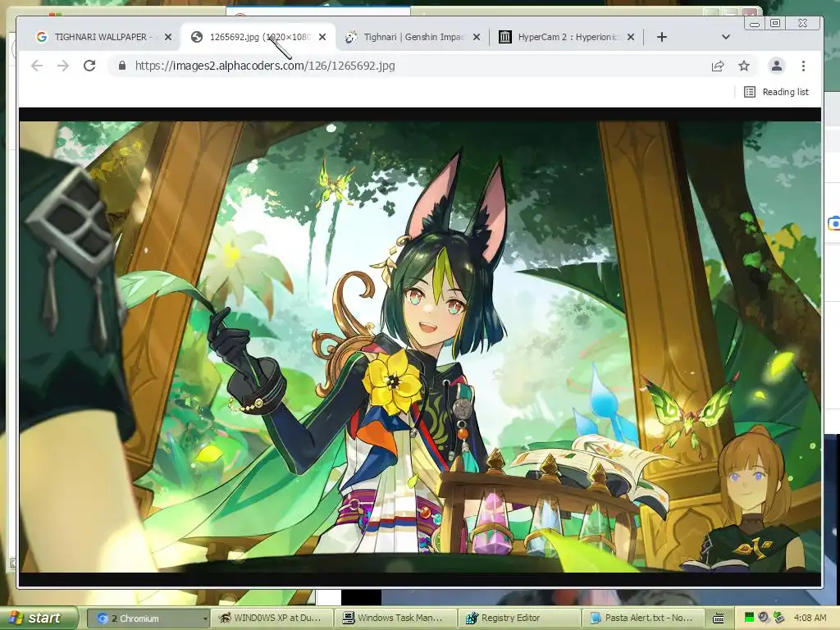Expand the Chromium taskbar group
Image resolution: width=840 pixels, height=630 pixels.
click(x=148, y=619)
